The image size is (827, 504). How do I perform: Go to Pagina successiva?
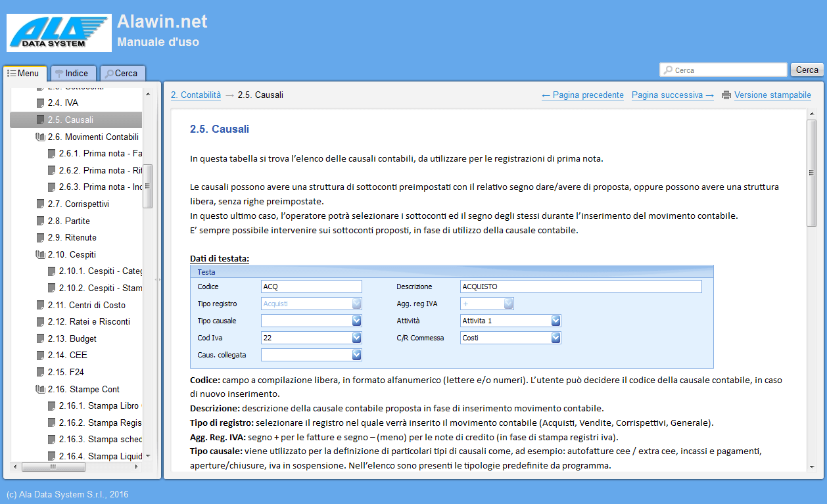(x=673, y=95)
